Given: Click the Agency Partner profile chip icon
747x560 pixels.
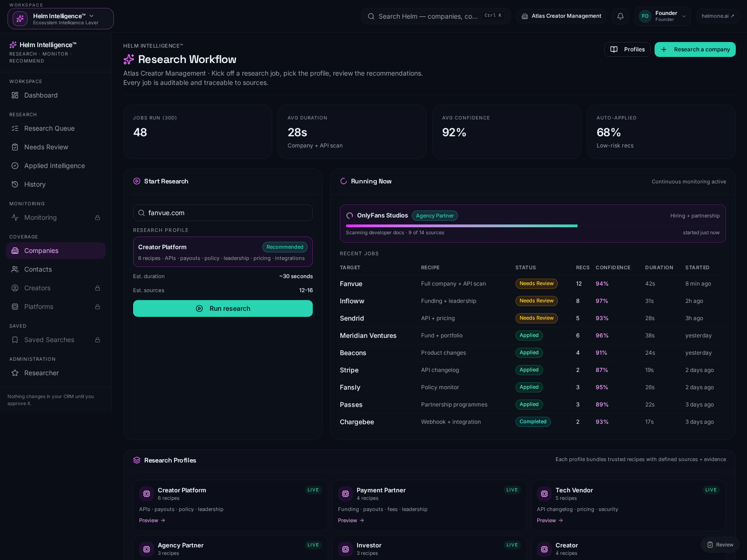Looking at the screenshot, I should tap(147, 549).
